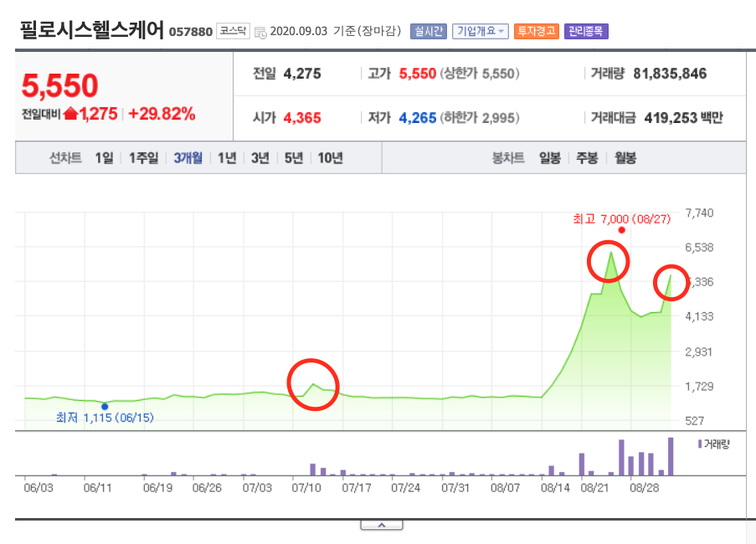Click the 527 y-axis label

695,421
